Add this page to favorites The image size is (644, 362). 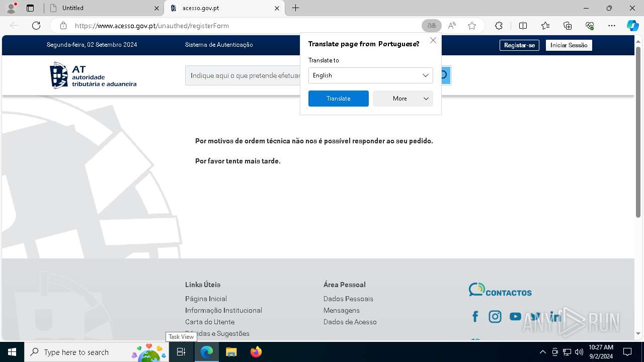point(471,26)
